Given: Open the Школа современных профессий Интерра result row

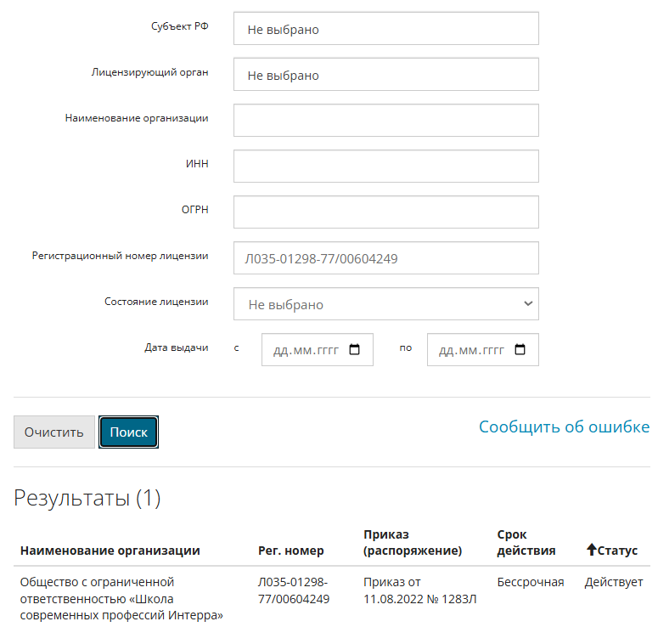Looking at the screenshot, I should click(331, 599).
